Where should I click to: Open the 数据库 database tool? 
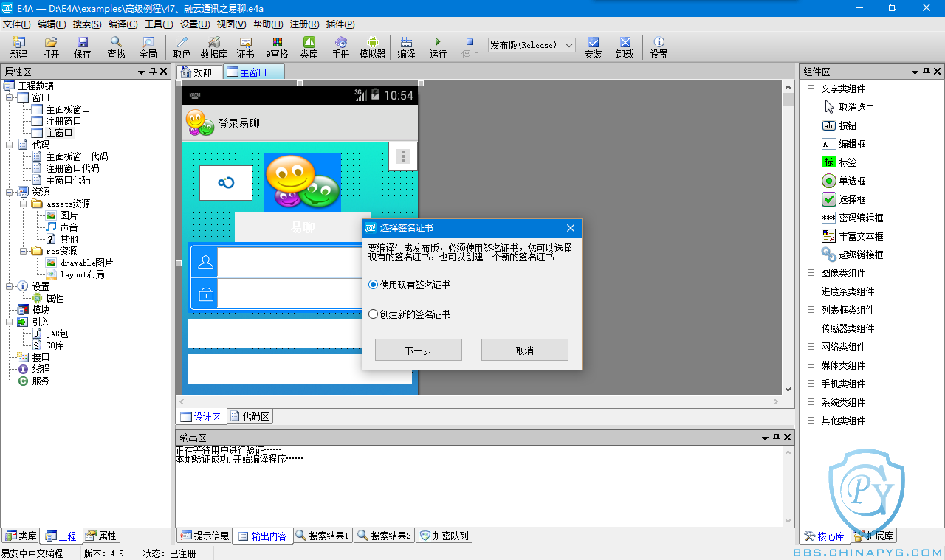tap(213, 47)
